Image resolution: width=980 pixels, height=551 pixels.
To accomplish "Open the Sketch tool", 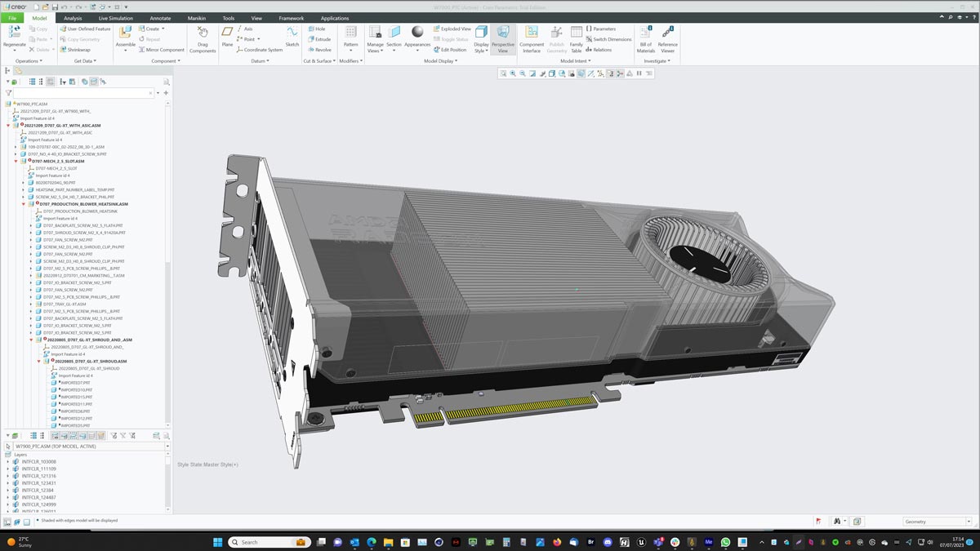I will coord(292,33).
